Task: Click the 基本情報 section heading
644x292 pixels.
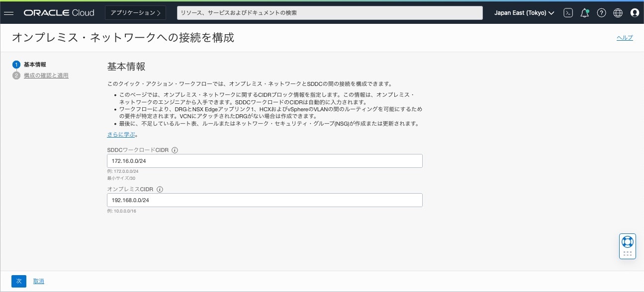Action: (126, 67)
